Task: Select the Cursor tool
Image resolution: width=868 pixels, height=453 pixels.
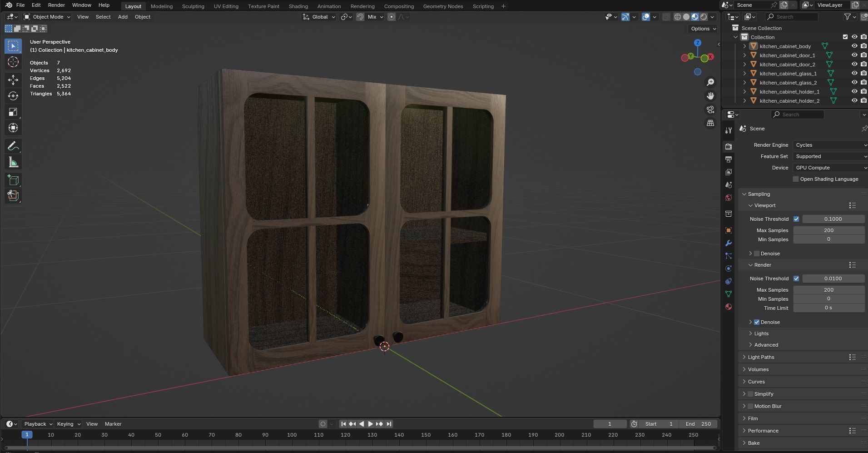Action: coord(13,62)
